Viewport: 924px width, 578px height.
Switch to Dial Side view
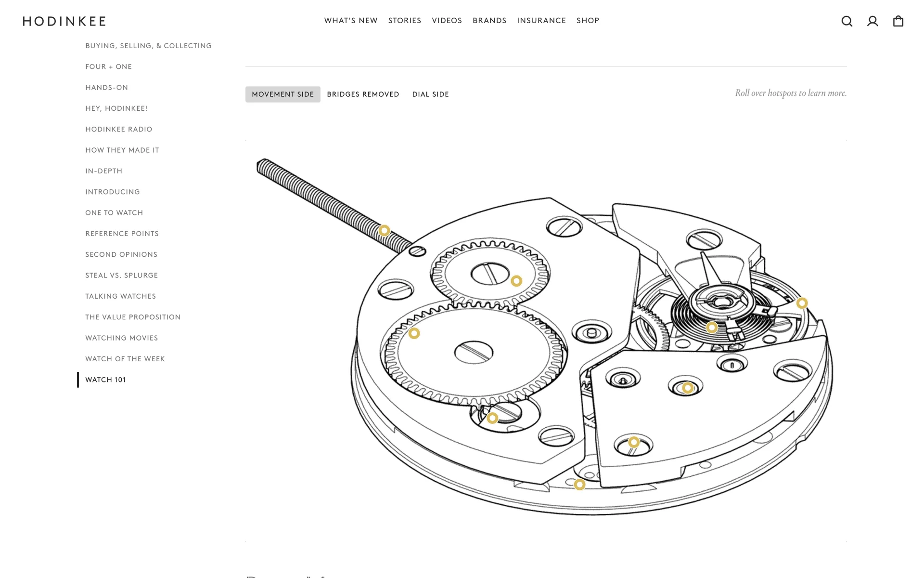(430, 94)
